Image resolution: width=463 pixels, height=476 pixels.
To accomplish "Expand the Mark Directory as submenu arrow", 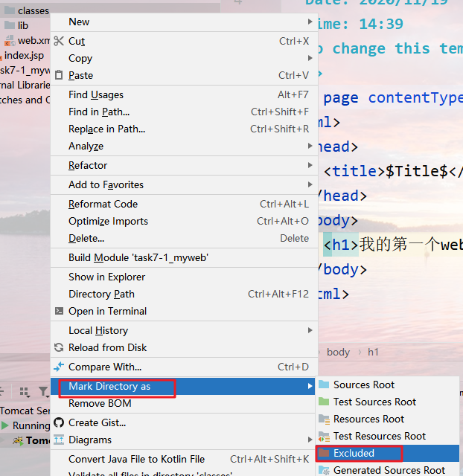I will (310, 386).
